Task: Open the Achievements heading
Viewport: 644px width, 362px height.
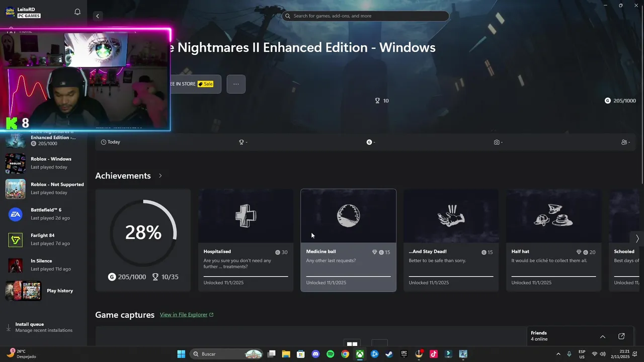Action: 123,175
